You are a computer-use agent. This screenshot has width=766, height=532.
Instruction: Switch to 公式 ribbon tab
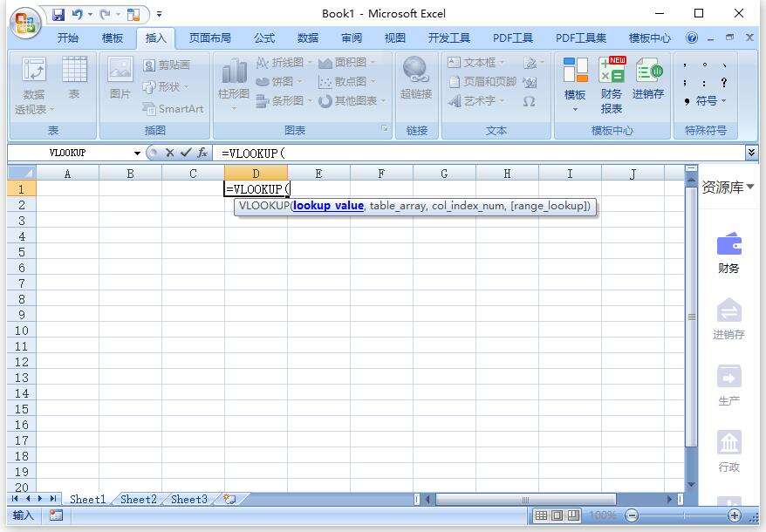click(x=264, y=38)
